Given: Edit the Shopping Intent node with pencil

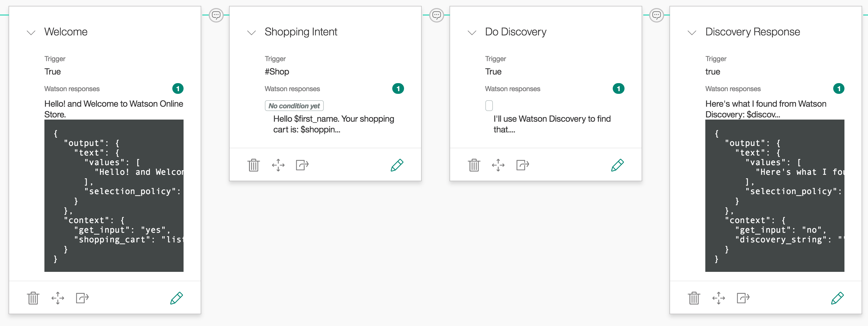Looking at the screenshot, I should (x=397, y=165).
